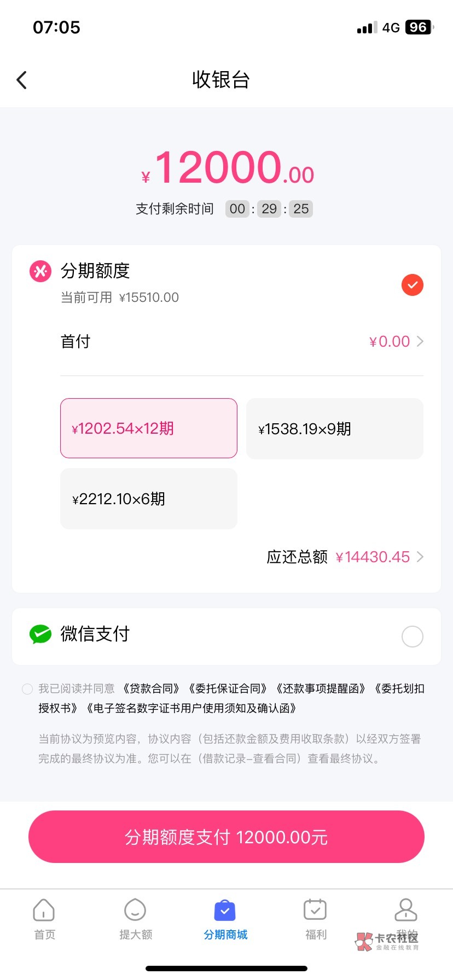The height and width of the screenshot is (980, 453).
Task: Open the 我的 profile icon
Action: point(405,911)
